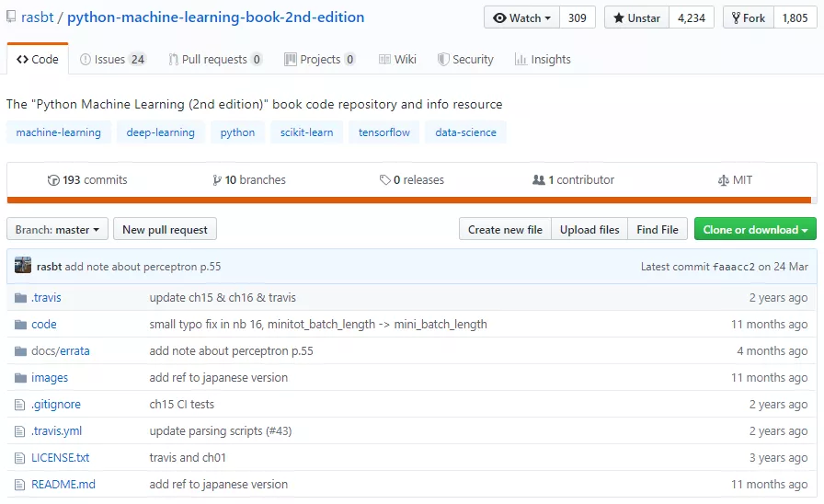Open the README.md file link
Image resolution: width=824 pixels, height=504 pixels.
click(63, 484)
